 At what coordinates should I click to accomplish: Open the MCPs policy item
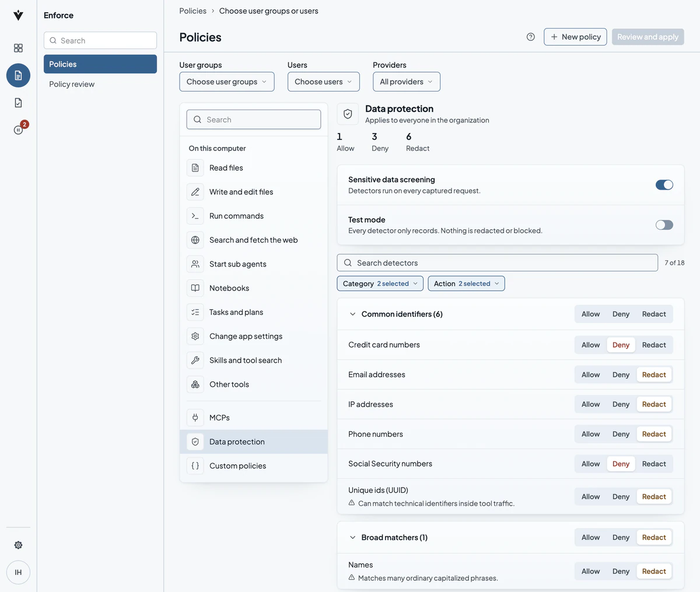[x=254, y=418]
